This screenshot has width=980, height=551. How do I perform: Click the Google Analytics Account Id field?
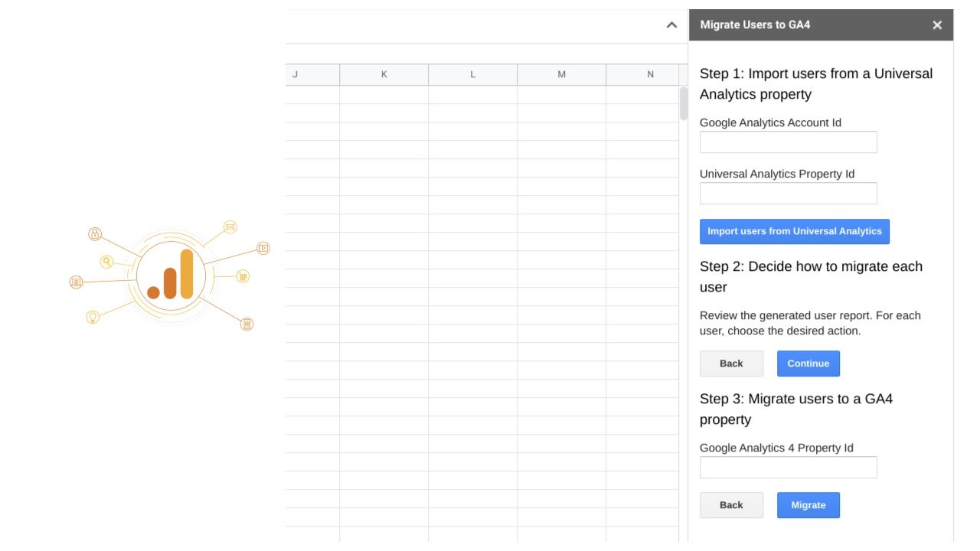(x=788, y=142)
